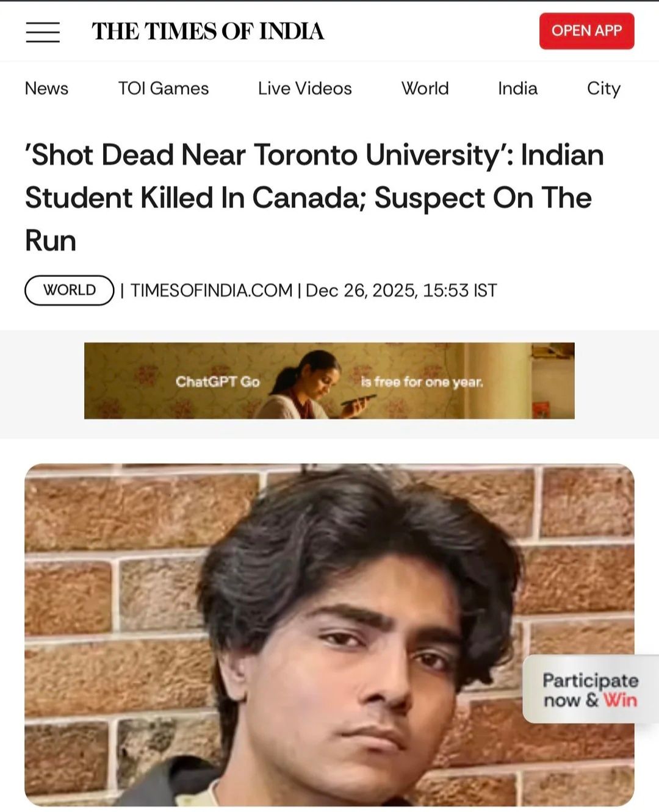This screenshot has width=659, height=812.
Task: Tap the 'is free for one year' ad text
Action: point(422,382)
